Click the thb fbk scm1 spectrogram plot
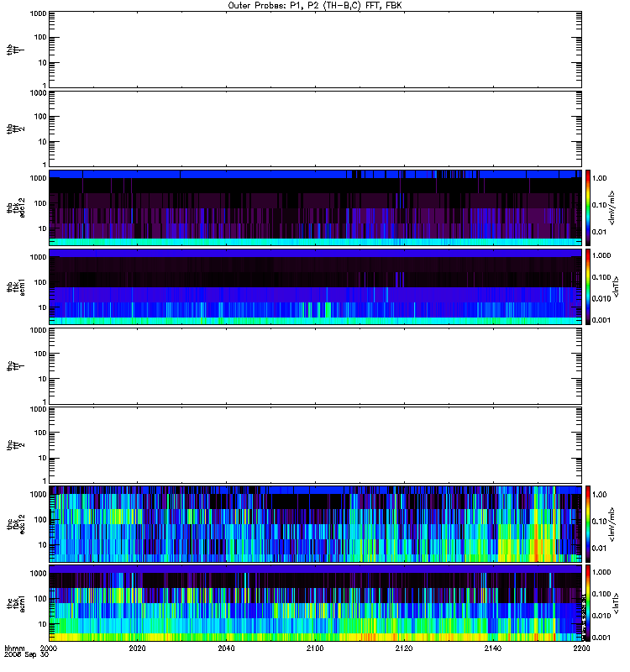630x672 pixels. click(x=315, y=286)
